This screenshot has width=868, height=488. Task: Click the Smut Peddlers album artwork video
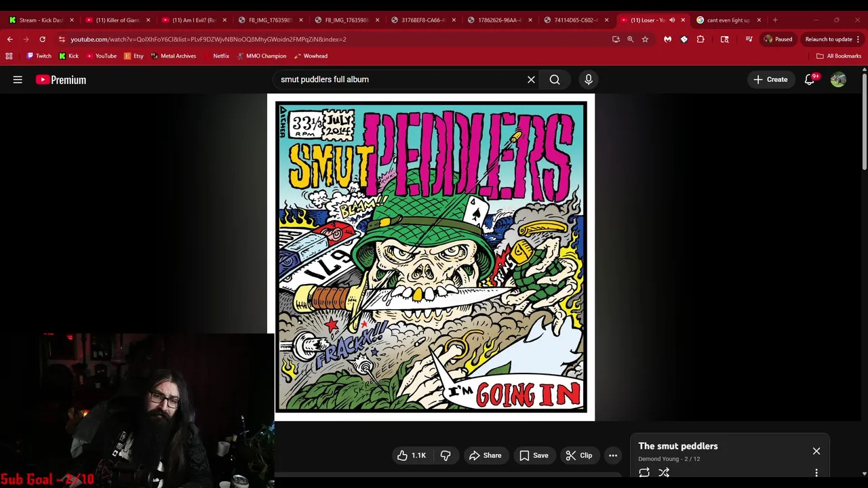[x=431, y=257]
